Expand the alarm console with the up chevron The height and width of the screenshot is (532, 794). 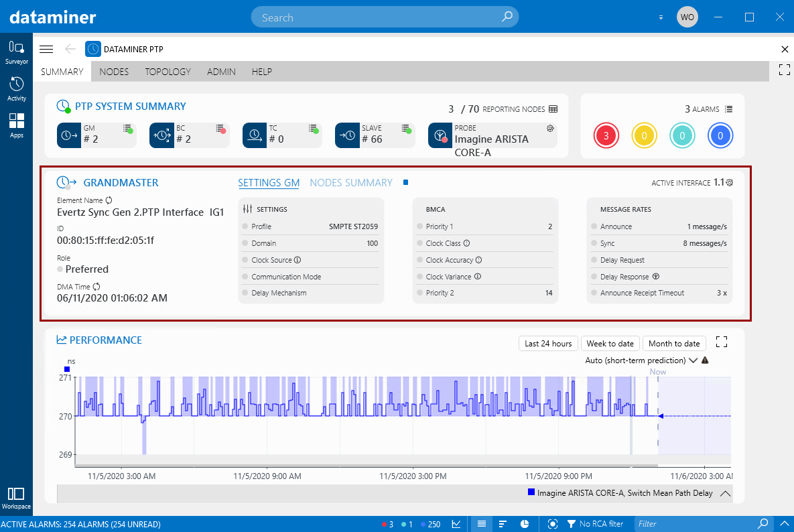785,524
